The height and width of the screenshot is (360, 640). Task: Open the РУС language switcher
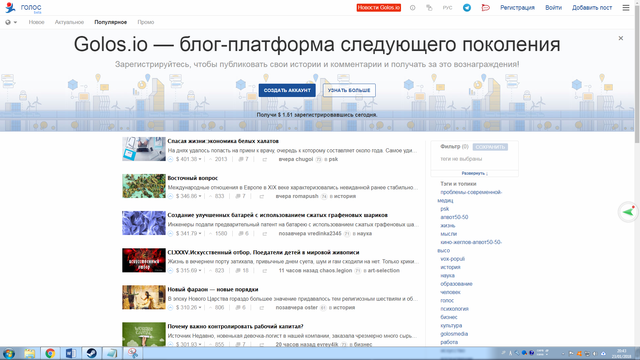coord(447,8)
